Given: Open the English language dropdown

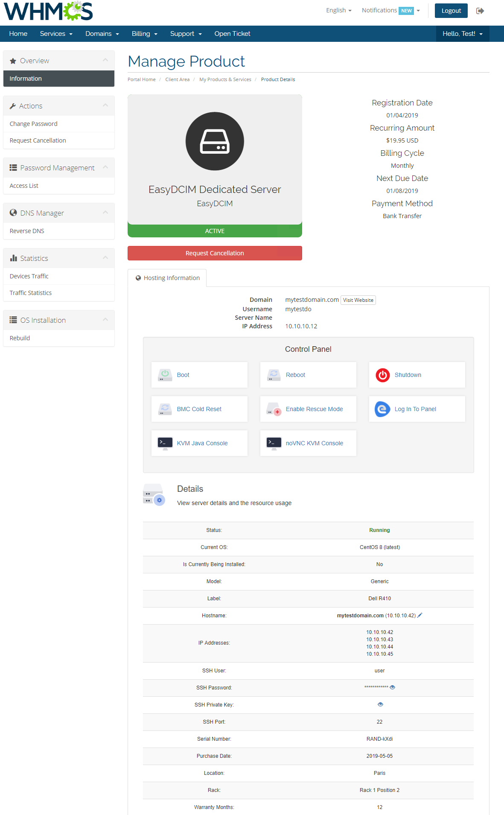Looking at the screenshot, I should pyautogui.click(x=338, y=10).
